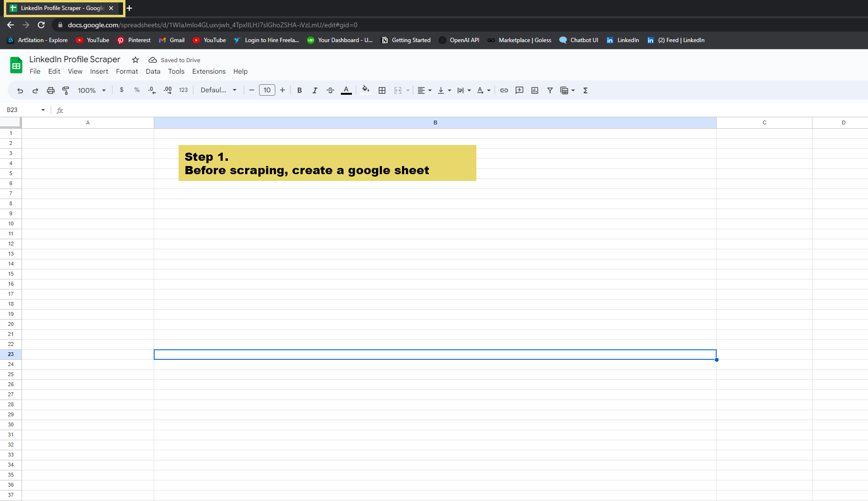
Task: Click the Name box showing B23
Action: click(22, 110)
